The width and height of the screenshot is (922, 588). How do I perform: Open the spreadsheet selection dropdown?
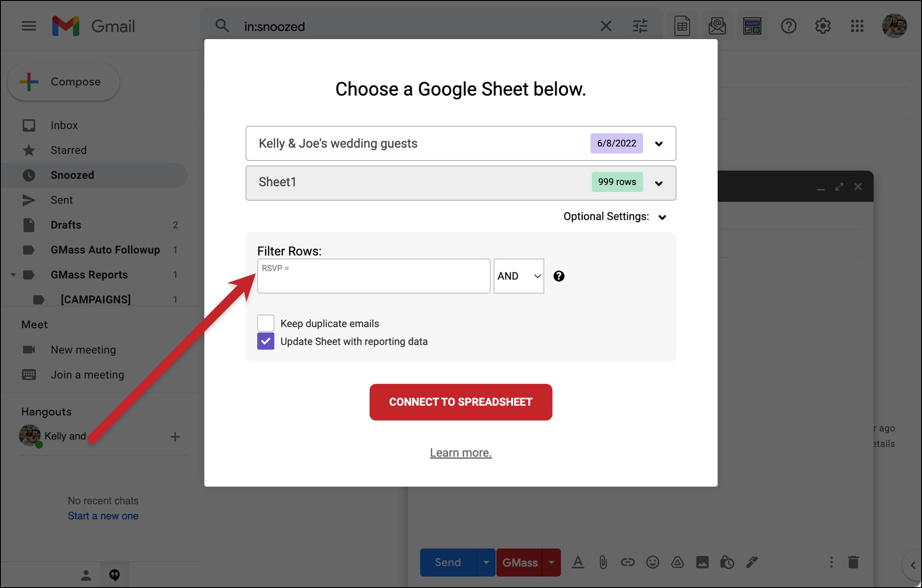tap(461, 144)
